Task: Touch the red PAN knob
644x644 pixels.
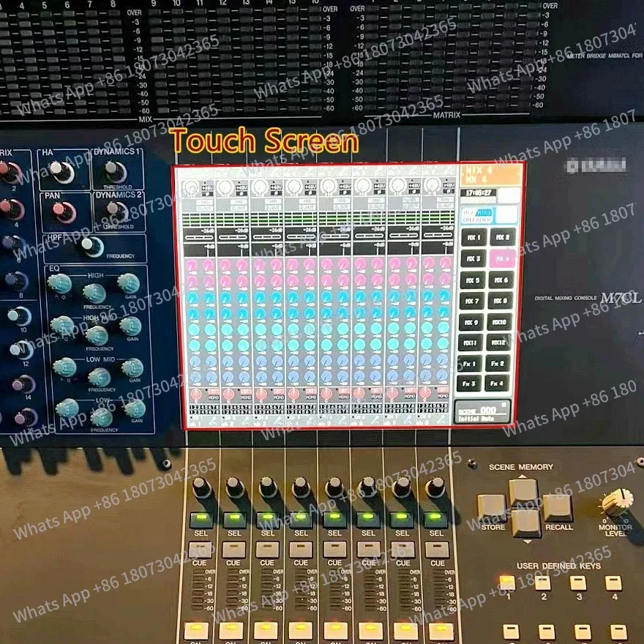Action: click(x=64, y=212)
